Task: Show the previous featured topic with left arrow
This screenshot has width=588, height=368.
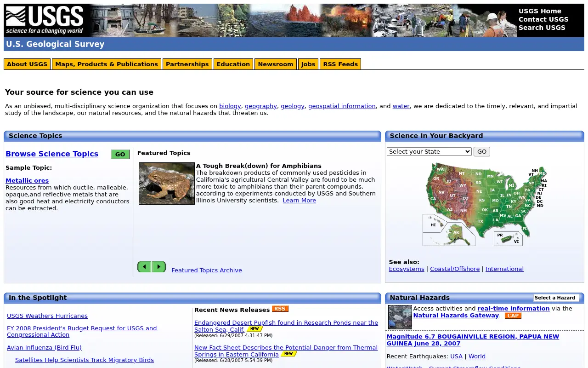Action: 144,267
